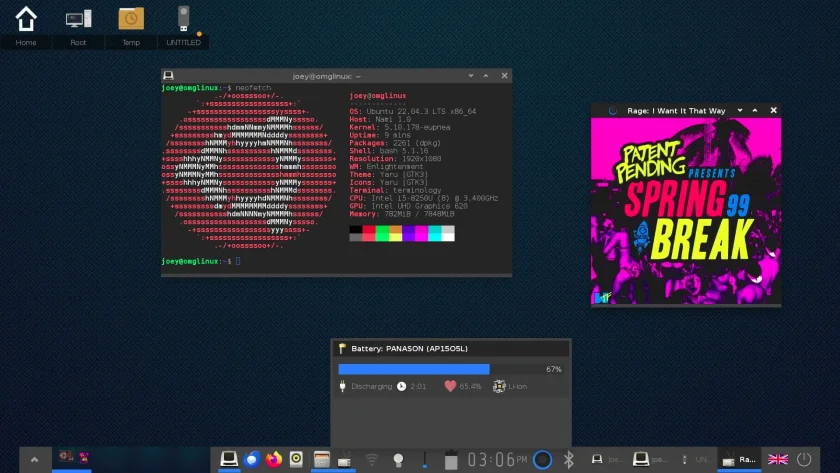Click the 'Kernel: 5.10.178-eupnea' line
Image resolution: width=840 pixels, height=473 pixels.
point(400,127)
